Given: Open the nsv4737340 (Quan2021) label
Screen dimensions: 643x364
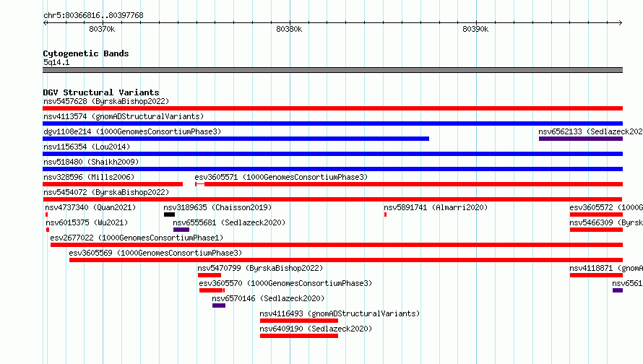Looking at the screenshot, I should [90, 207].
